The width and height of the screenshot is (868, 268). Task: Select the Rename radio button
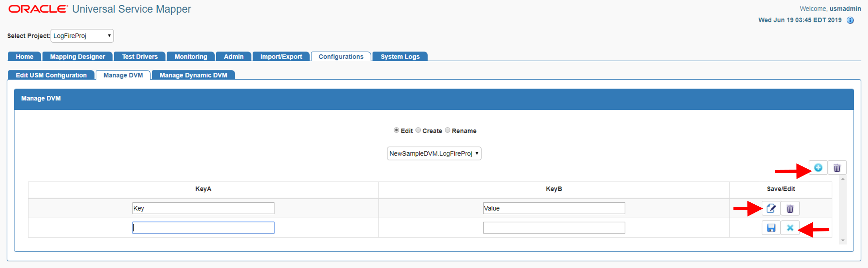point(447,130)
